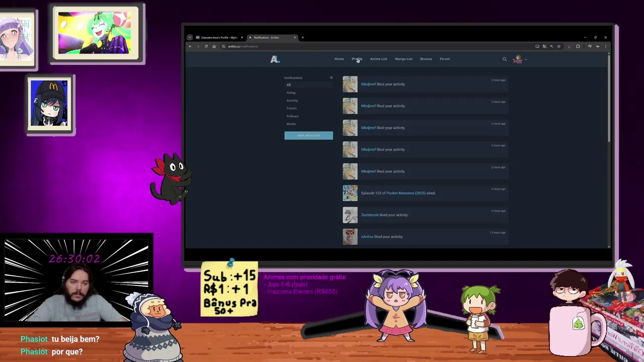The width and height of the screenshot is (644, 362).
Task: Click the AniList logo icon
Action: click(275, 59)
